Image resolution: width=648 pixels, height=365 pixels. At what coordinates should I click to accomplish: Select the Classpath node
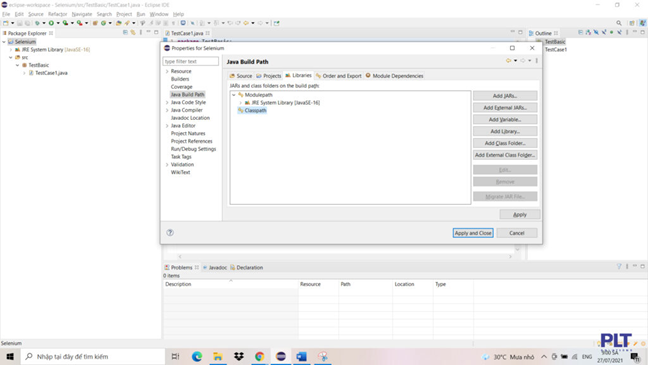tap(255, 110)
